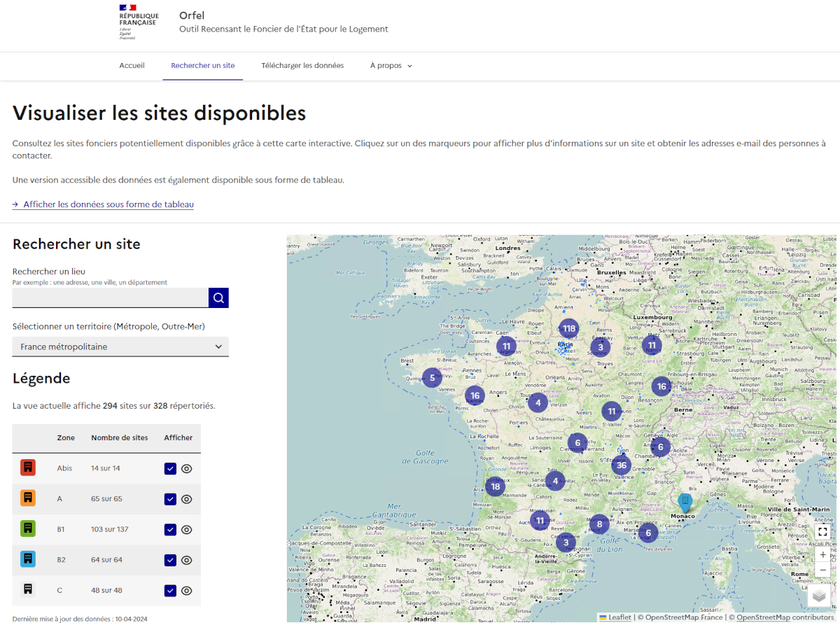Click Afficher les données sous forme de tableau
The width and height of the screenshot is (840, 630).
point(108,204)
